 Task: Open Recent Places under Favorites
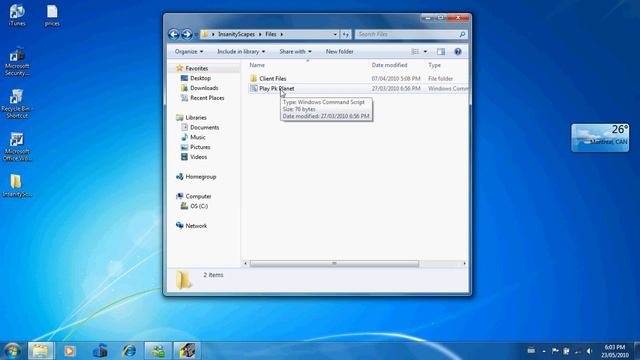[x=207, y=98]
